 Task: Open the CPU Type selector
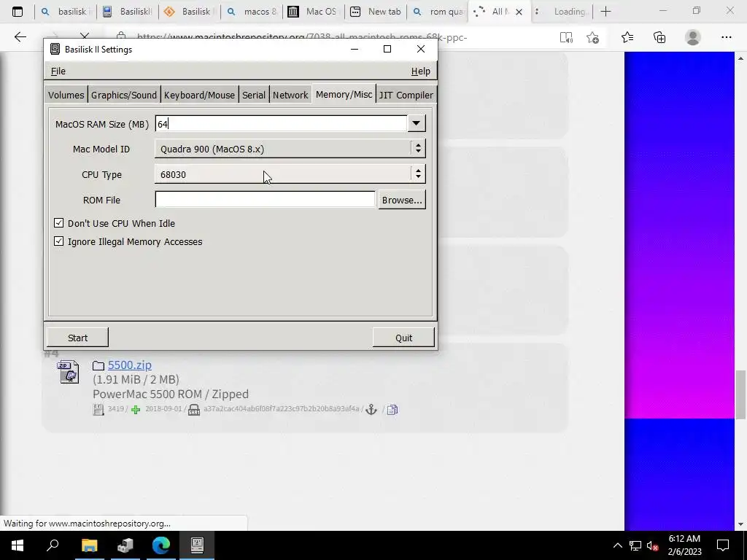pyautogui.click(x=290, y=174)
